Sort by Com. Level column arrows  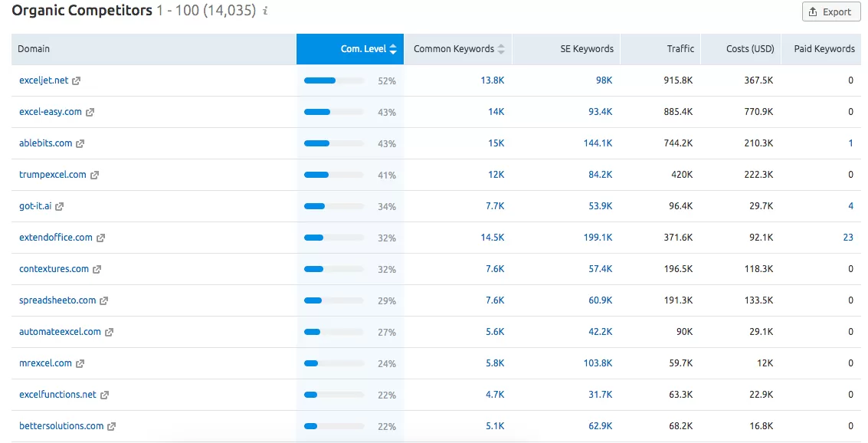393,49
